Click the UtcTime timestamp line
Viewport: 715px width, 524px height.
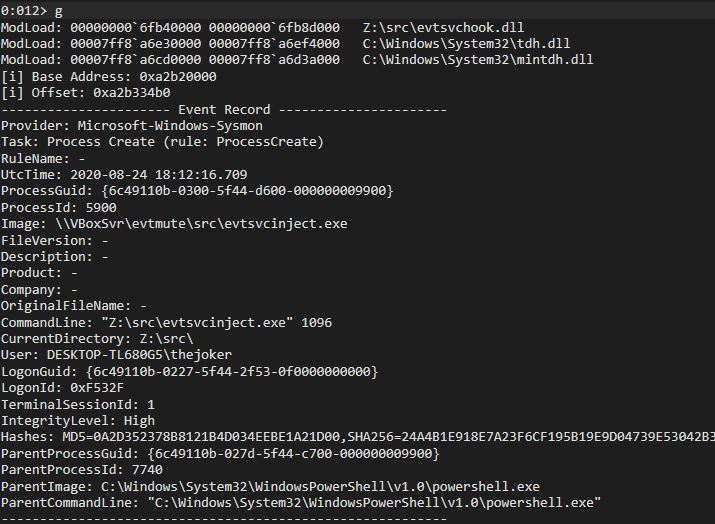pyautogui.click(x=123, y=174)
